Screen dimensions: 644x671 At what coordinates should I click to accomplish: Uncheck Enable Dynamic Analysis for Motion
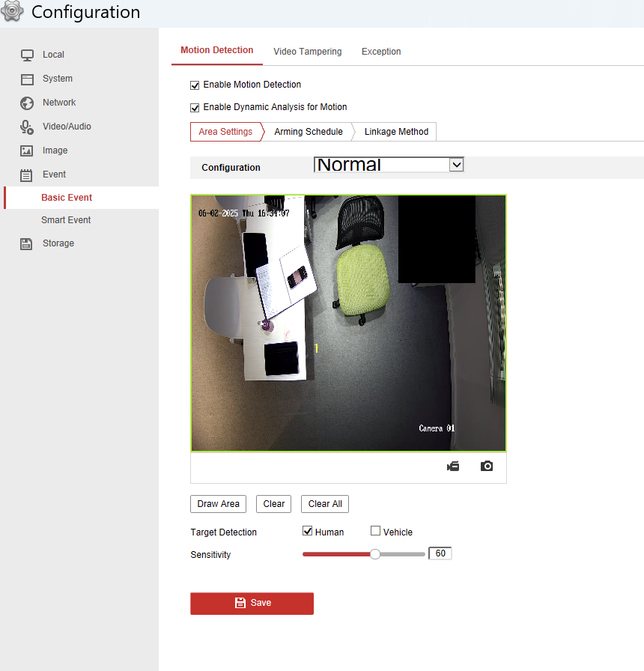(x=195, y=108)
